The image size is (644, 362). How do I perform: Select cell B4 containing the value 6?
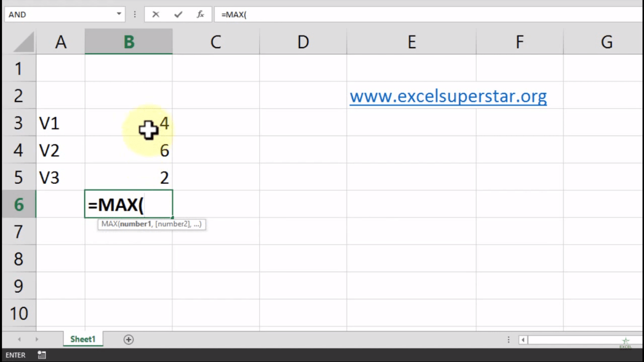point(128,150)
